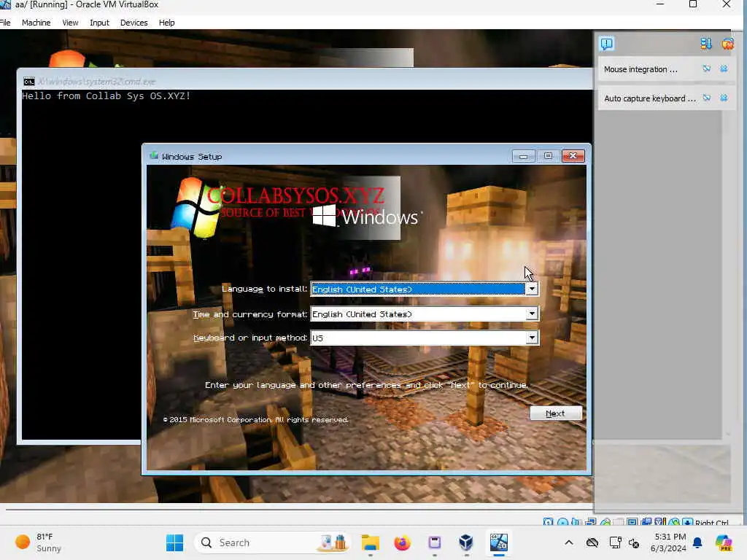The image size is (747, 560).
Task: Click inside the cmd.exe console area
Action: [81, 267]
